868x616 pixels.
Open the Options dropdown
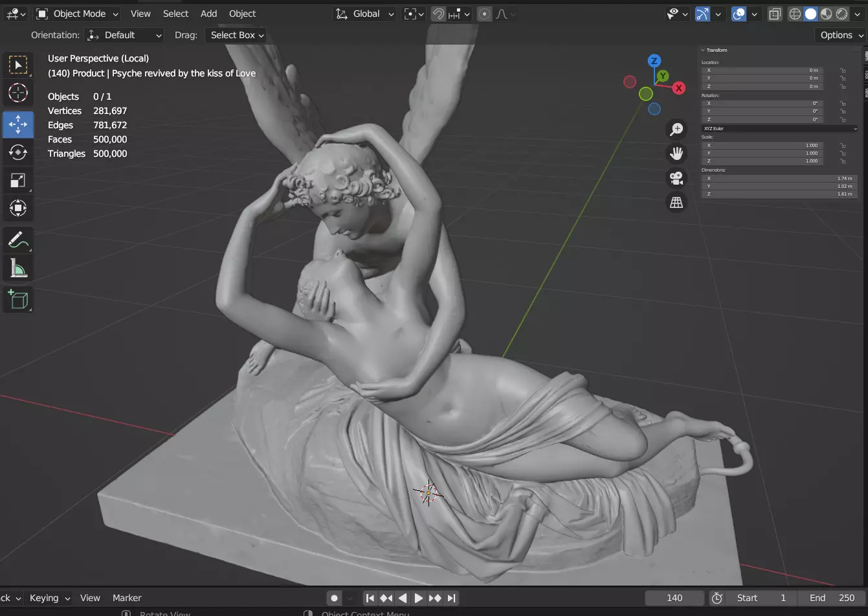click(841, 35)
